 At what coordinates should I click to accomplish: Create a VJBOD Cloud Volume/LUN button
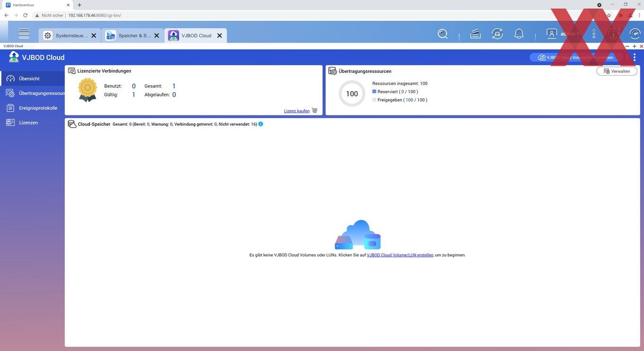coord(575,57)
